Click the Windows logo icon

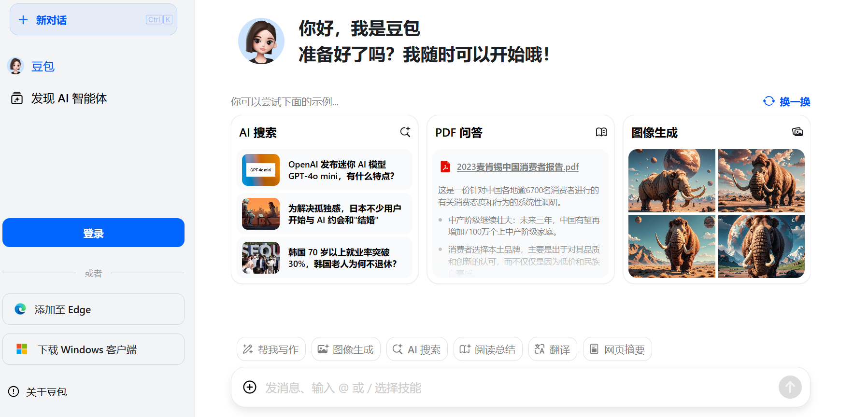click(22, 349)
